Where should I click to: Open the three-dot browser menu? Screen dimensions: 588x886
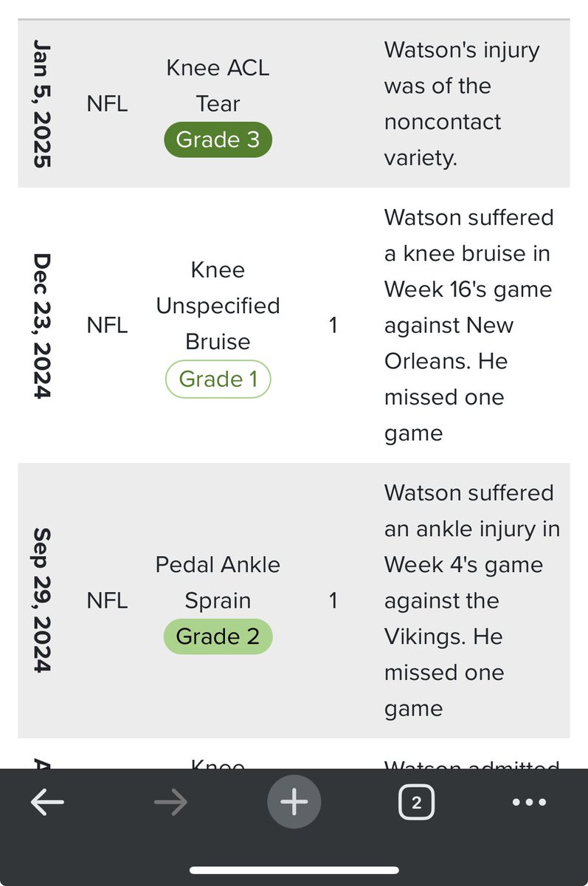[x=529, y=802]
